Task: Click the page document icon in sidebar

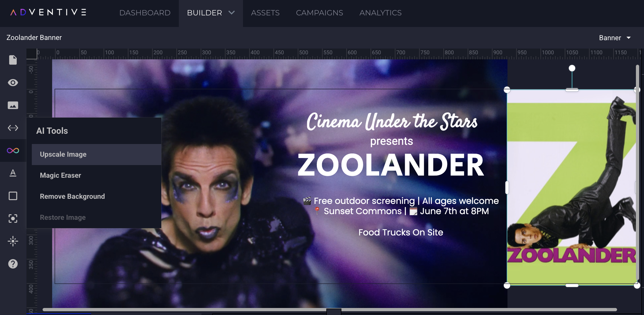Action: [13, 60]
